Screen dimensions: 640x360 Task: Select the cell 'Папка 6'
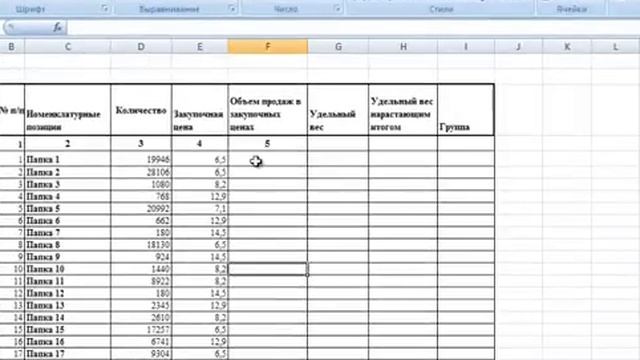click(x=68, y=220)
